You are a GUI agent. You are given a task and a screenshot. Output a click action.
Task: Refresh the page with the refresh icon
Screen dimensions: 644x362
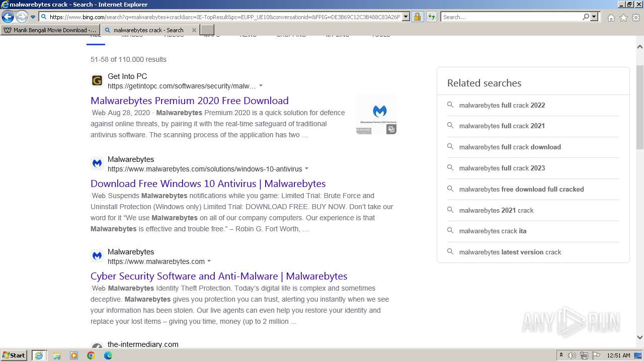click(432, 17)
